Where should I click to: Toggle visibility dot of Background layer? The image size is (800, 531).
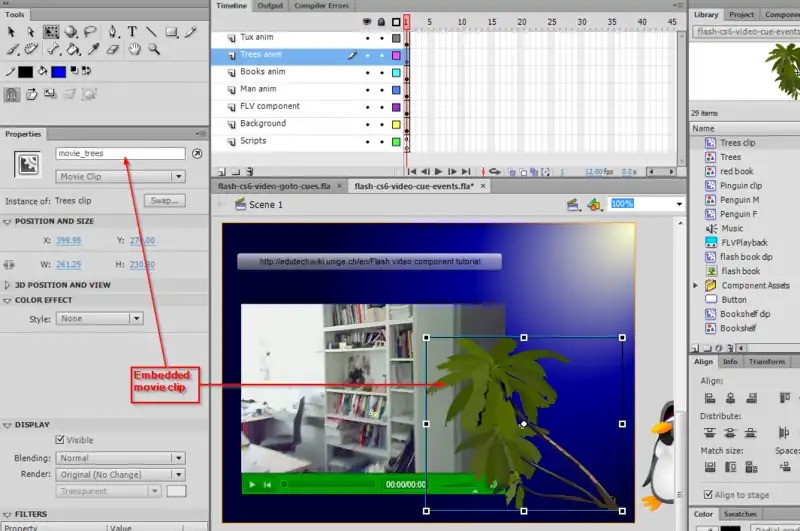[367, 124]
